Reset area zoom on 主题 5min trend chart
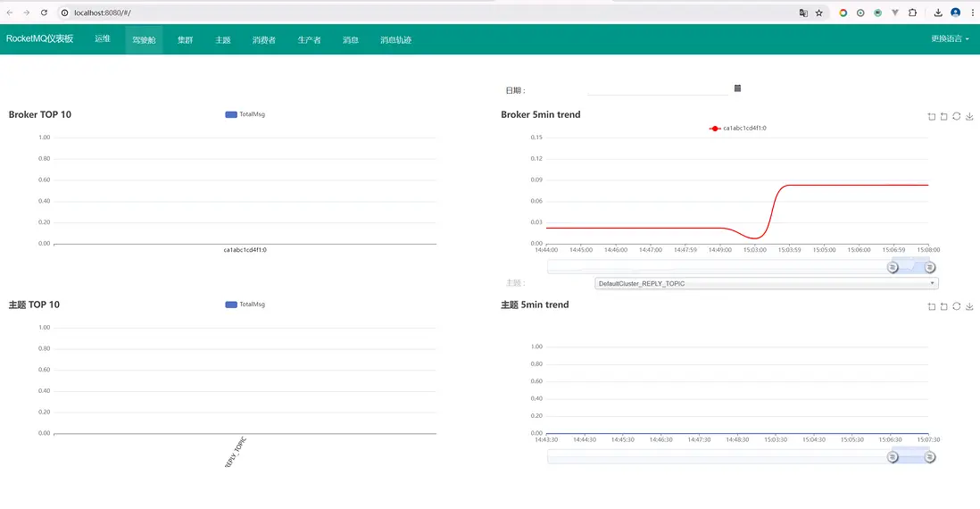 [943, 306]
